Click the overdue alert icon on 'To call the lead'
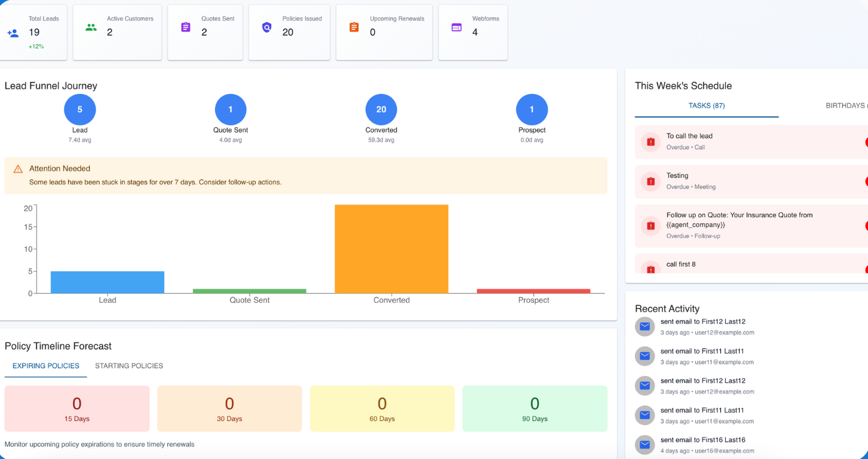 pyautogui.click(x=649, y=141)
